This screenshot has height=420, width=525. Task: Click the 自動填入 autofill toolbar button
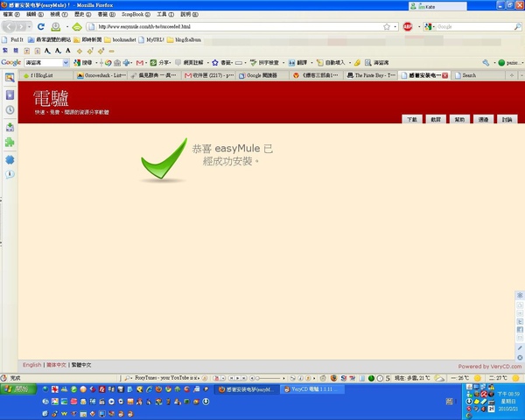[331, 63]
